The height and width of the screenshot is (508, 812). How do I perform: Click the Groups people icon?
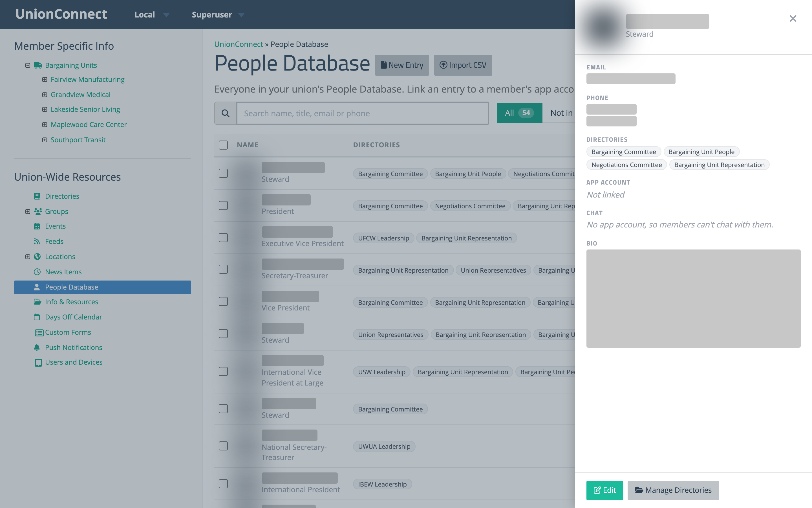coord(38,211)
